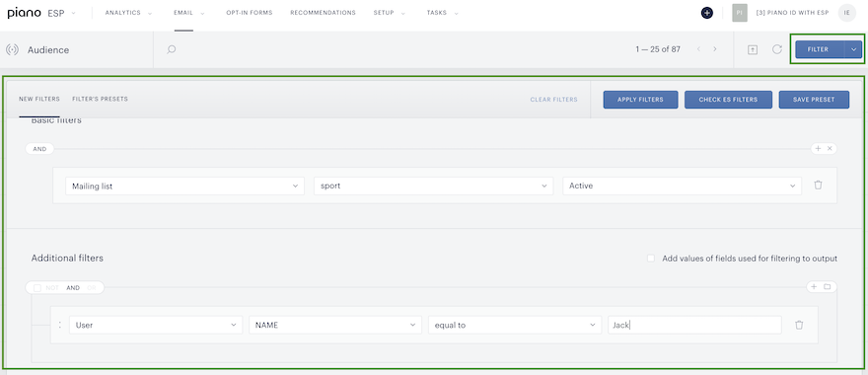Expand the equal to operator dropdown
Viewport: 868px width, 375px height.
[515, 325]
